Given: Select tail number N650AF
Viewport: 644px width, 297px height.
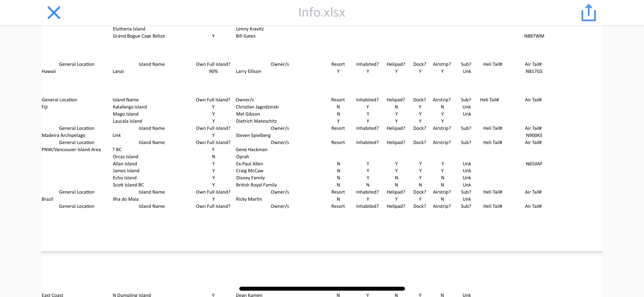Looking at the screenshot, I should (534, 164).
